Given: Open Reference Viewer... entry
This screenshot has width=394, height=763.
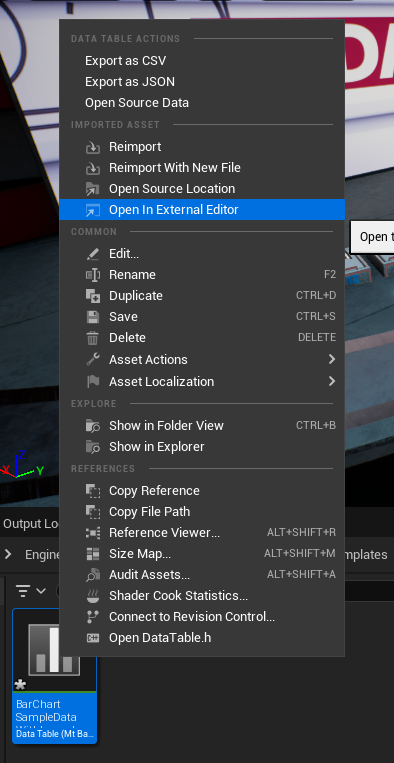Looking at the screenshot, I should [x=202, y=533].
